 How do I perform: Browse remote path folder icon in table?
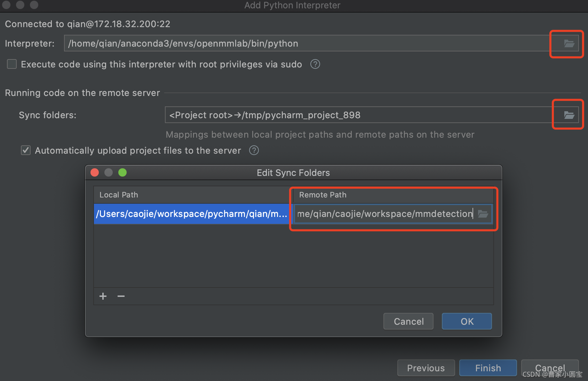pyautogui.click(x=483, y=214)
